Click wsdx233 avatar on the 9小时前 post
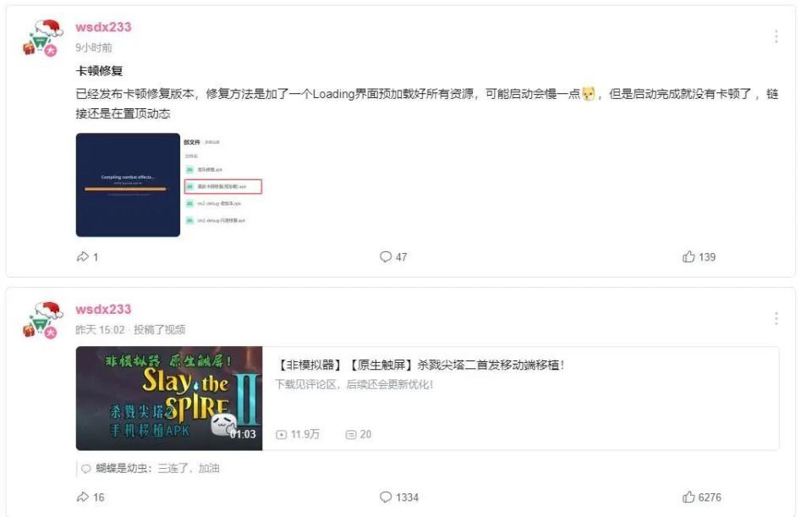 tap(42, 38)
